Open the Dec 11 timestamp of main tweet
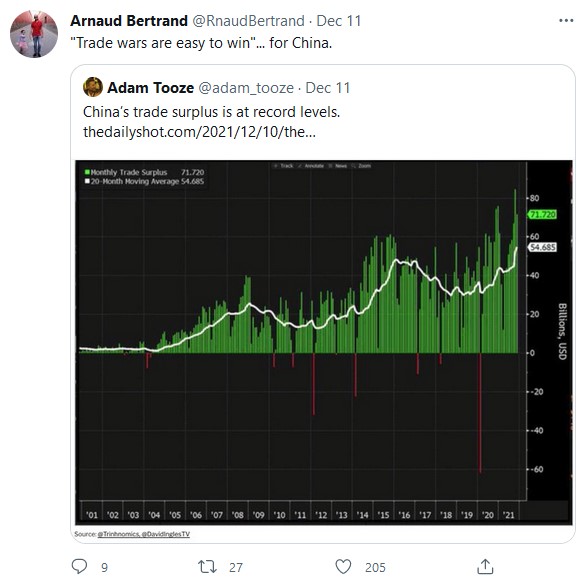Image resolution: width=583 pixels, height=586 pixels. (x=339, y=21)
